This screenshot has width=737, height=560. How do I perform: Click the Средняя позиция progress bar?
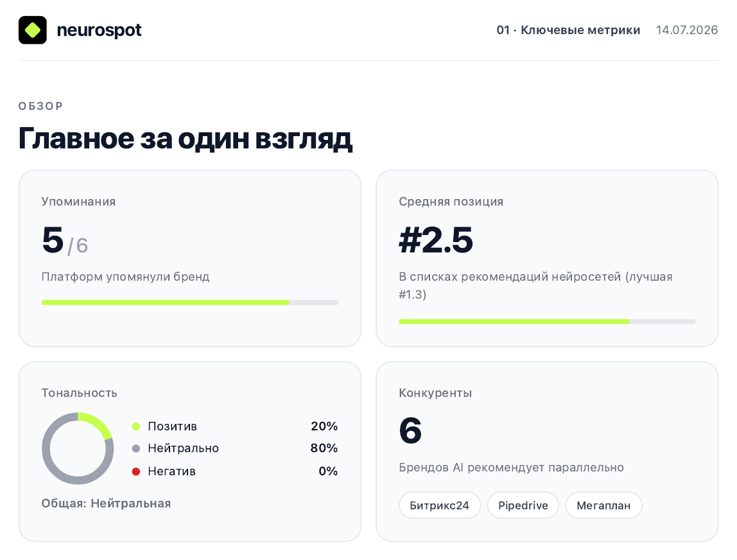547,322
